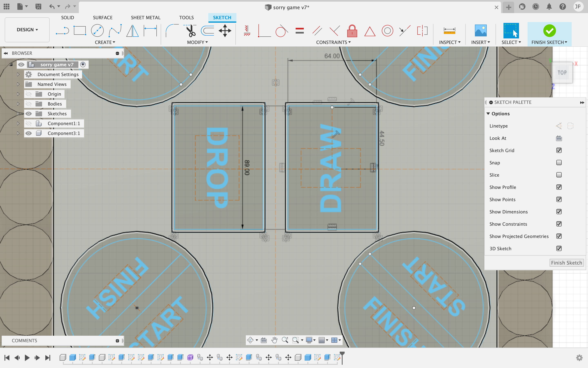Select the Sketch Dimension tool
Viewport: 588px width, 368px height.
pyautogui.click(x=150, y=31)
